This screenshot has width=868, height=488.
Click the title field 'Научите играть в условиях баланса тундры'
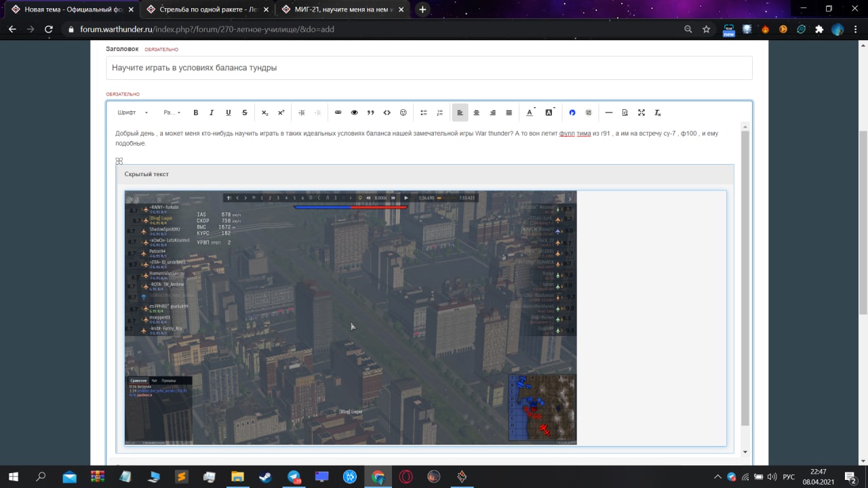[x=429, y=68]
